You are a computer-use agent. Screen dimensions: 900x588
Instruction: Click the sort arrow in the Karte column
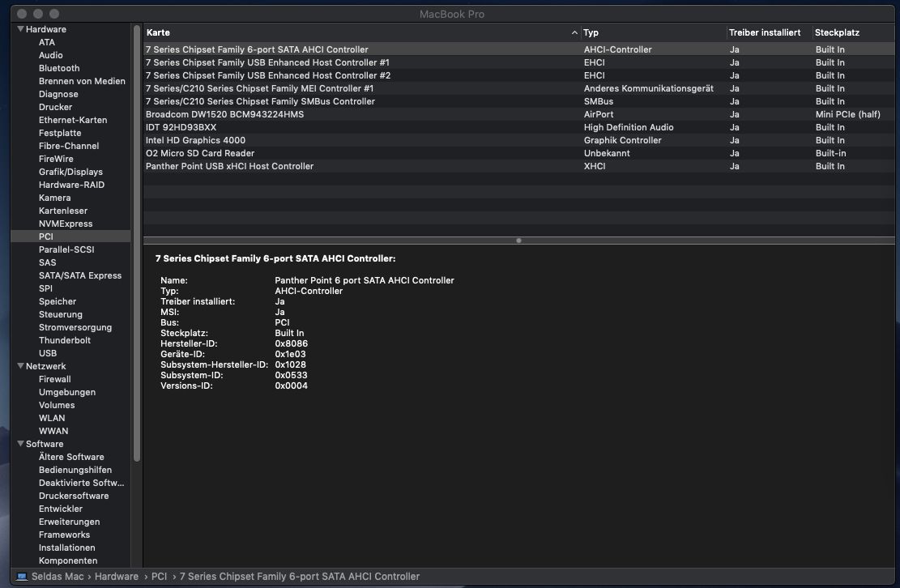(574, 33)
